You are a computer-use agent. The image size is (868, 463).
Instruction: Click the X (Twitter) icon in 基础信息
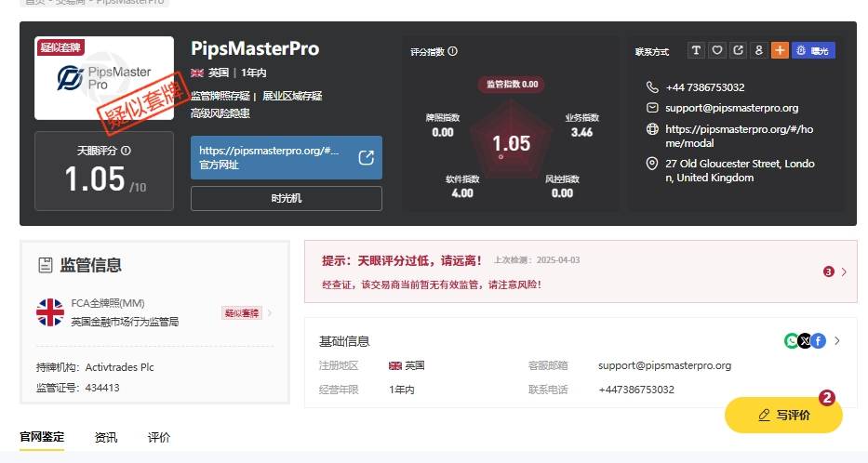tap(805, 341)
